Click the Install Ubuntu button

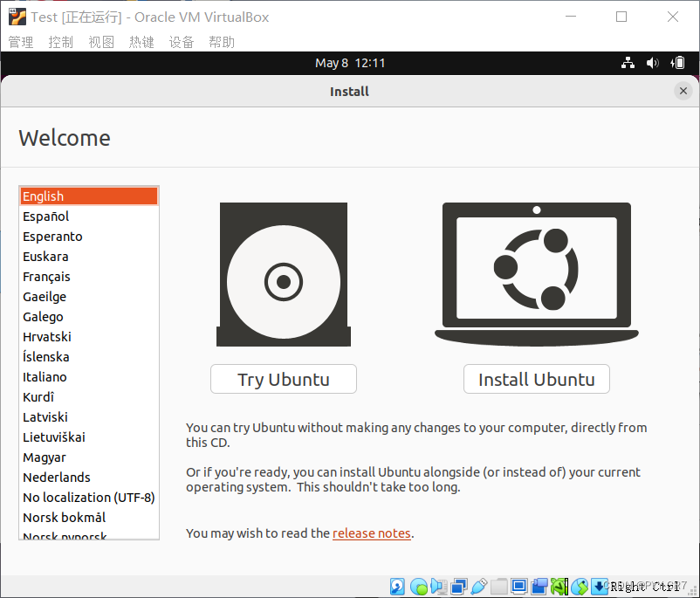536,379
